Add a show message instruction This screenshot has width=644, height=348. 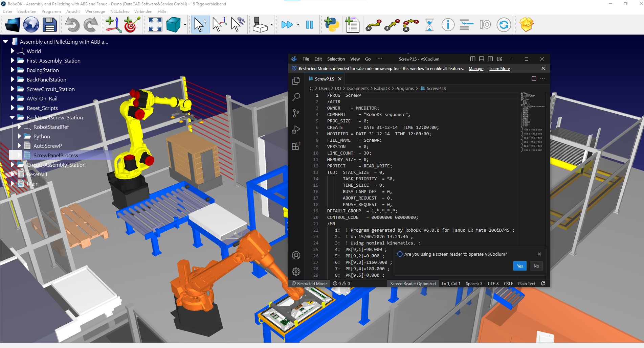(448, 25)
